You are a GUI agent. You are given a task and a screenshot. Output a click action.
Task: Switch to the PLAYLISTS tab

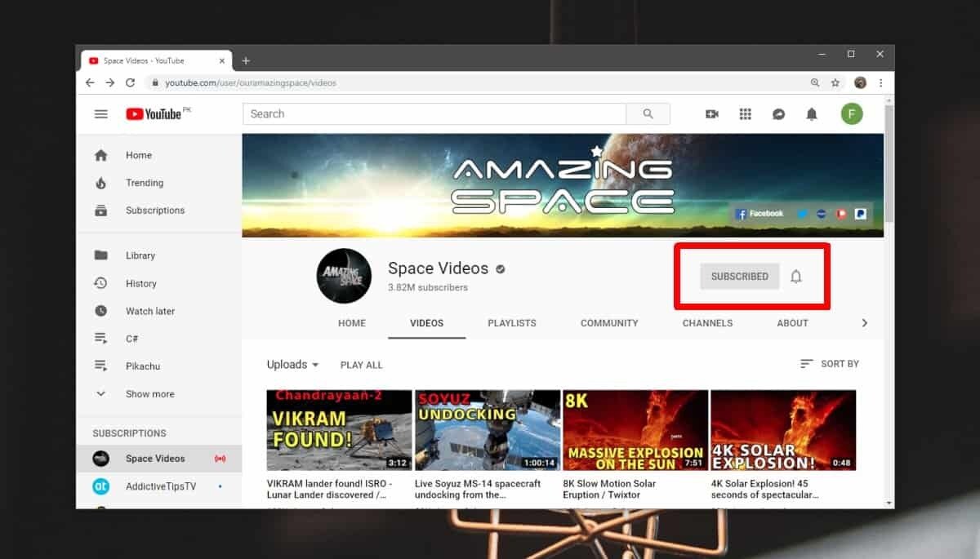click(511, 322)
